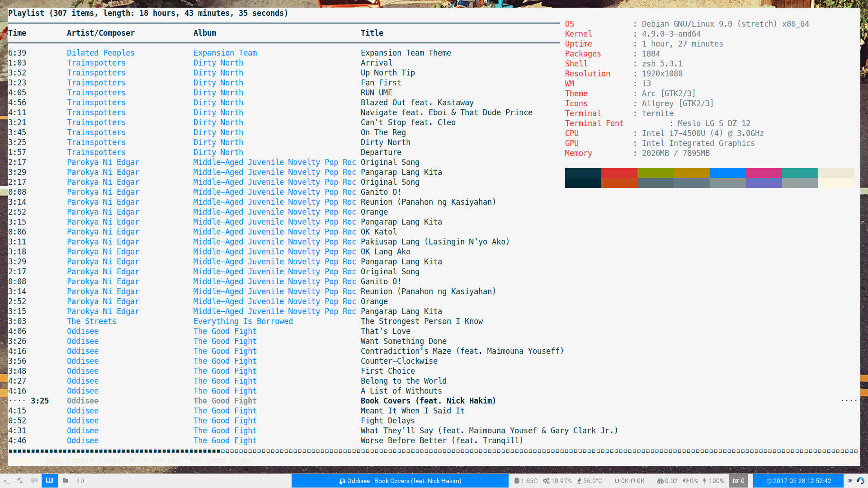Image resolution: width=868 pixels, height=488 pixels.
Task: Click the memory usage 1.65G indicator
Action: point(526,481)
